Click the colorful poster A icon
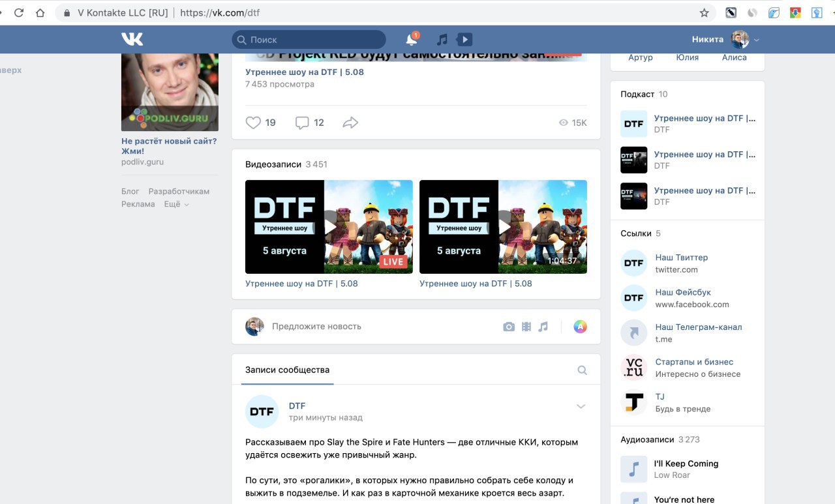835x504 pixels. click(580, 327)
